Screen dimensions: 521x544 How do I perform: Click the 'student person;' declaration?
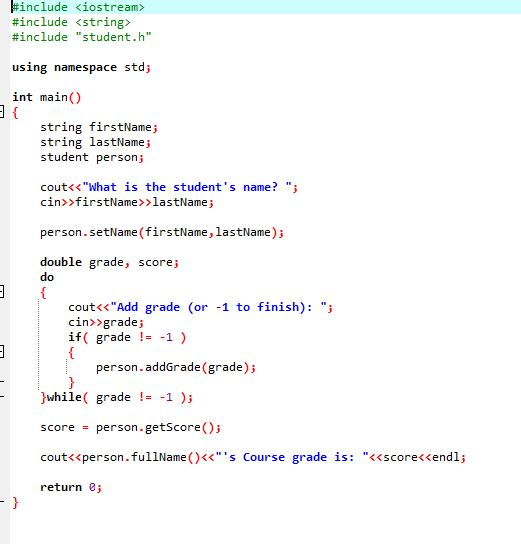point(92,157)
